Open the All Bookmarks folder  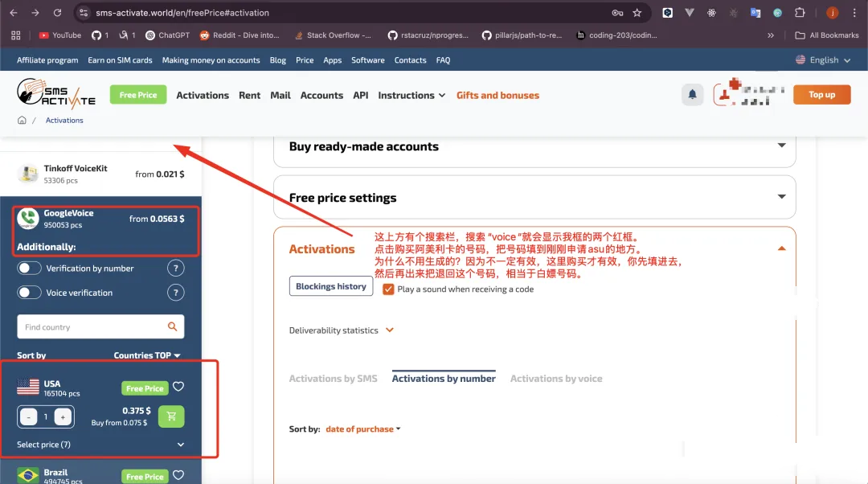[x=827, y=35]
